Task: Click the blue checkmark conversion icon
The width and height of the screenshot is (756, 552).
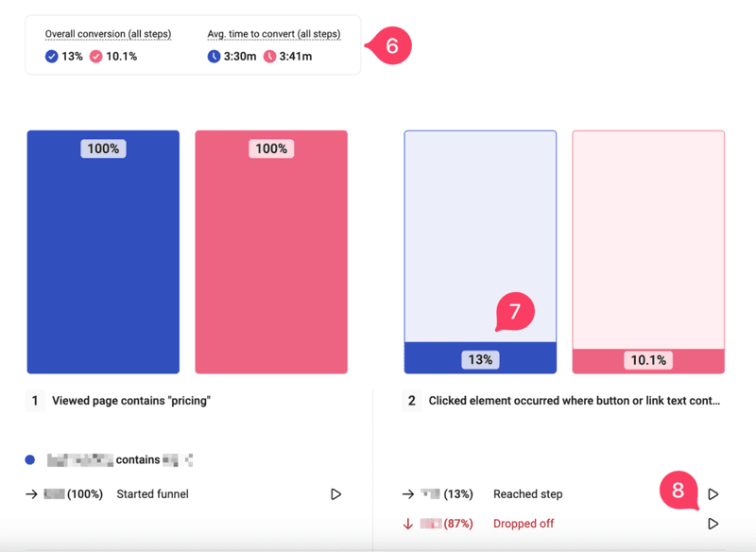Action: 52,57
